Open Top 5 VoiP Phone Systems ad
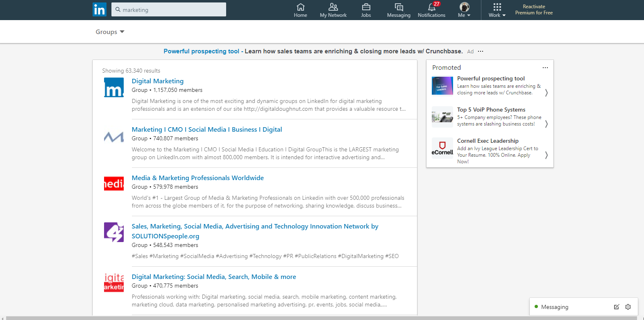The height and width of the screenshot is (320, 644). coord(491,110)
